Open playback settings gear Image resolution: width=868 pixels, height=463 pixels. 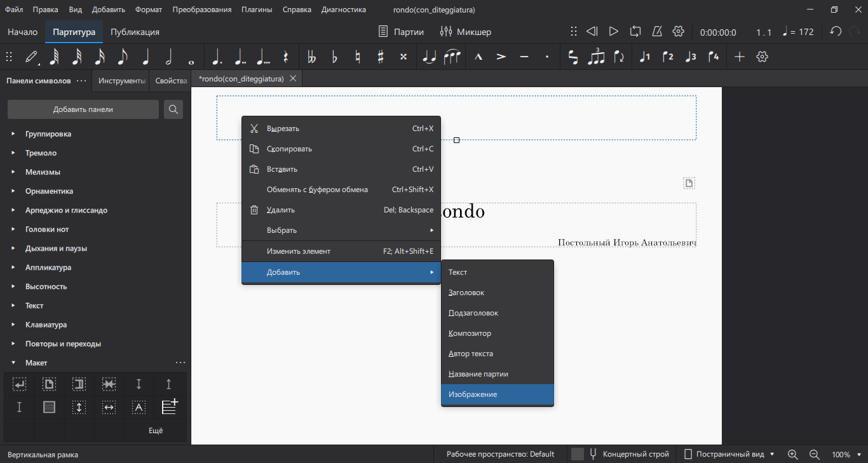coord(678,31)
